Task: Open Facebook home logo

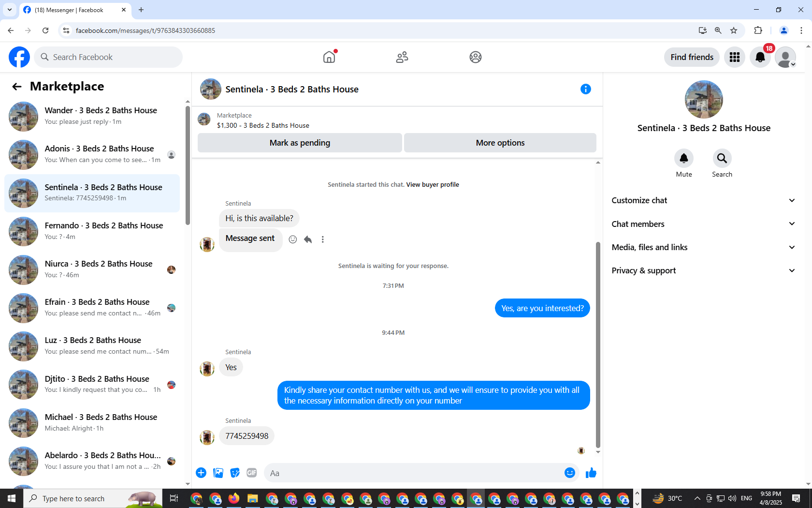Action: 19,57
